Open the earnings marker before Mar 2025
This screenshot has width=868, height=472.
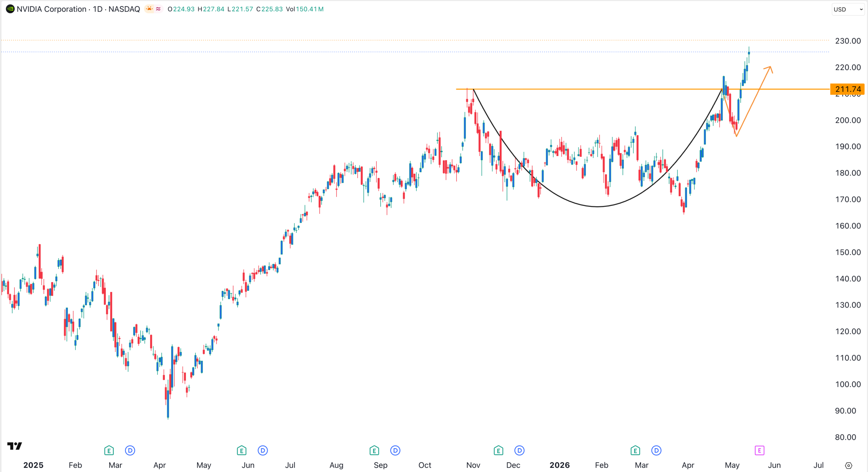tap(109, 451)
